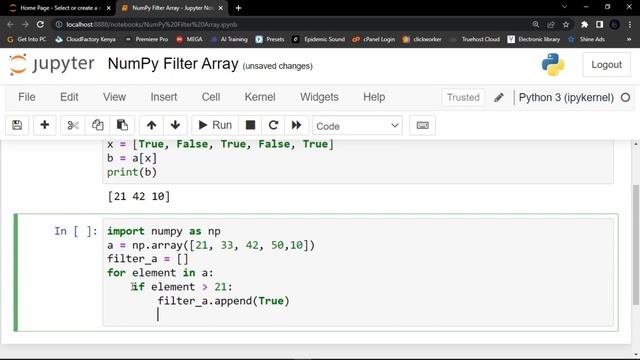Open the Insert menu
Viewport: 640px width, 360px height.
point(164,97)
